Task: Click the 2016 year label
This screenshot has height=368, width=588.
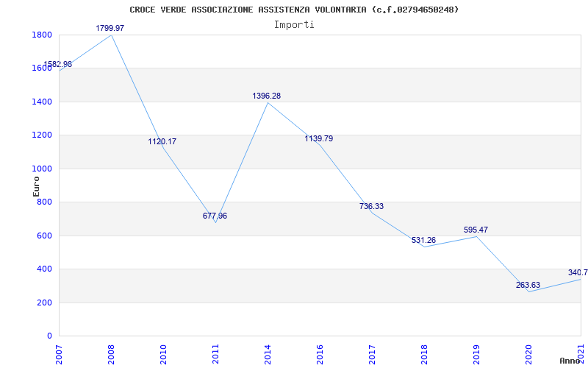Action: (x=320, y=355)
